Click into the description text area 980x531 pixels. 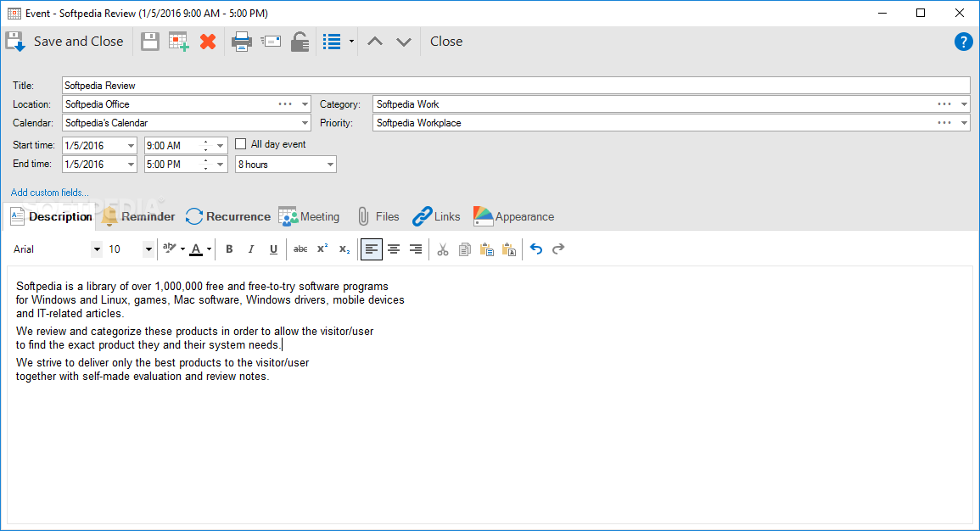(490, 394)
